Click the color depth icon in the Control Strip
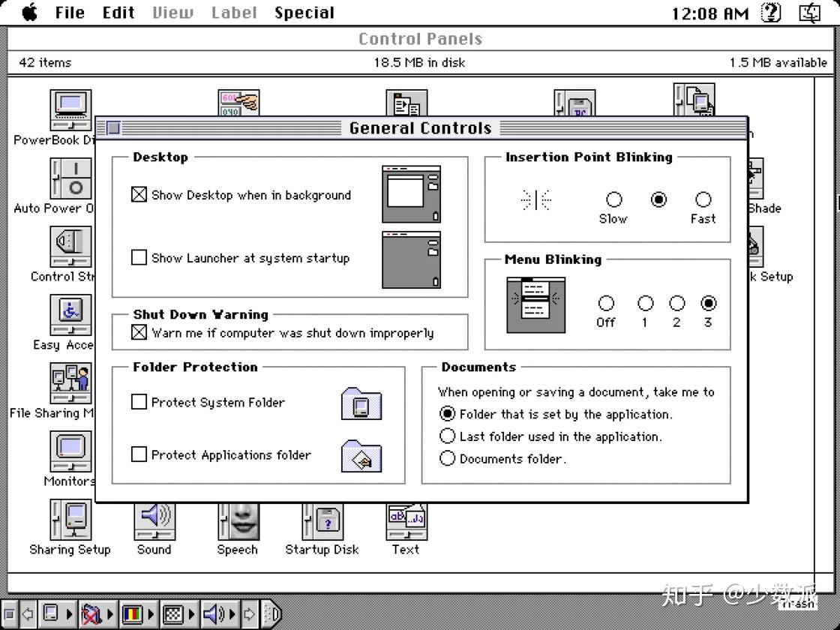The height and width of the screenshot is (630, 840). (x=131, y=613)
